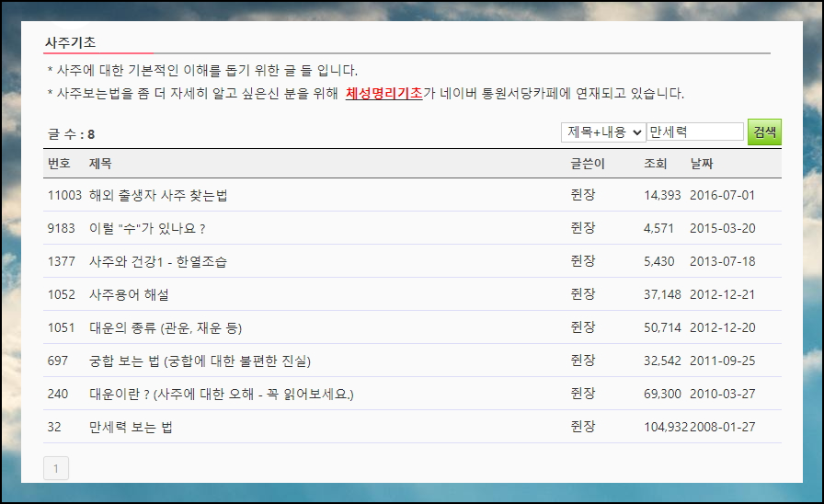Open post 만세력 보는 법

coord(131,428)
